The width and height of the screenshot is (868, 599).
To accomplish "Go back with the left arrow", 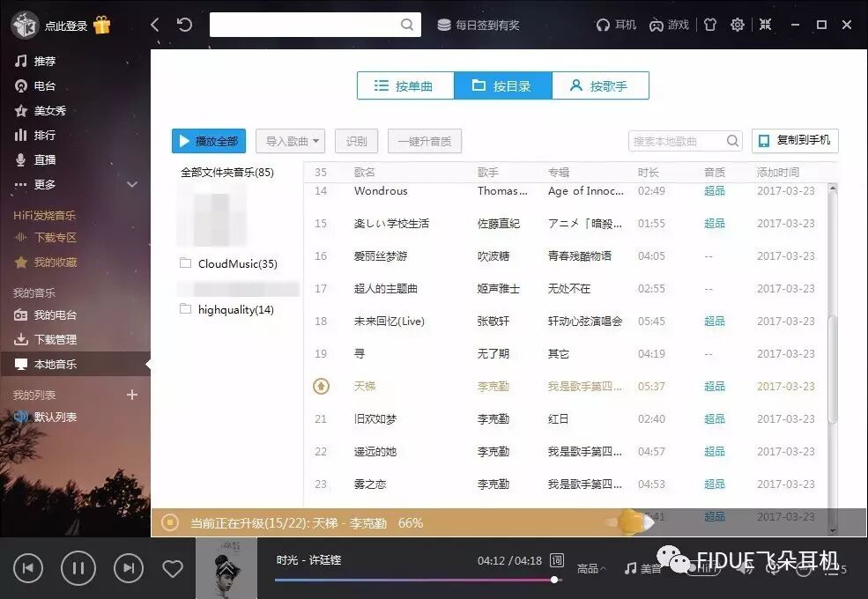I will [x=155, y=25].
